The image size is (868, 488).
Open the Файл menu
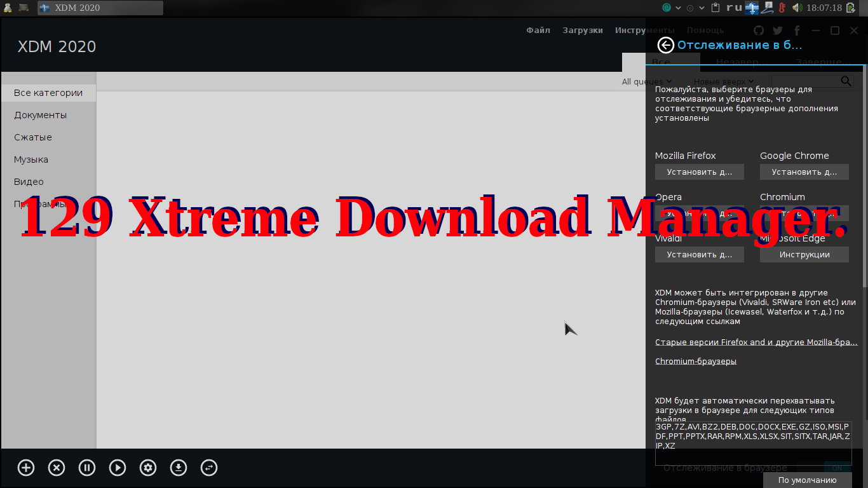tap(538, 30)
